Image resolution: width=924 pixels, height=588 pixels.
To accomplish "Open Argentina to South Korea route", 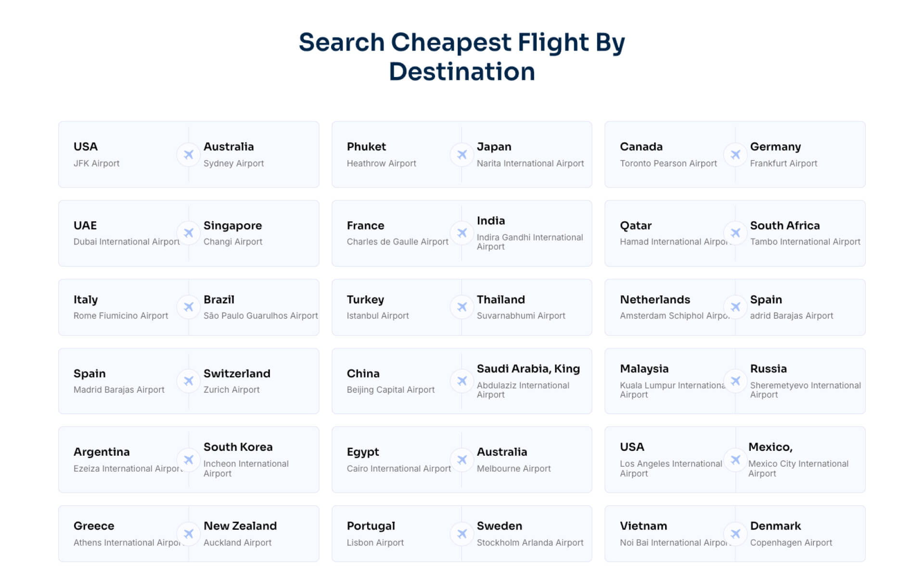I will pos(189,460).
